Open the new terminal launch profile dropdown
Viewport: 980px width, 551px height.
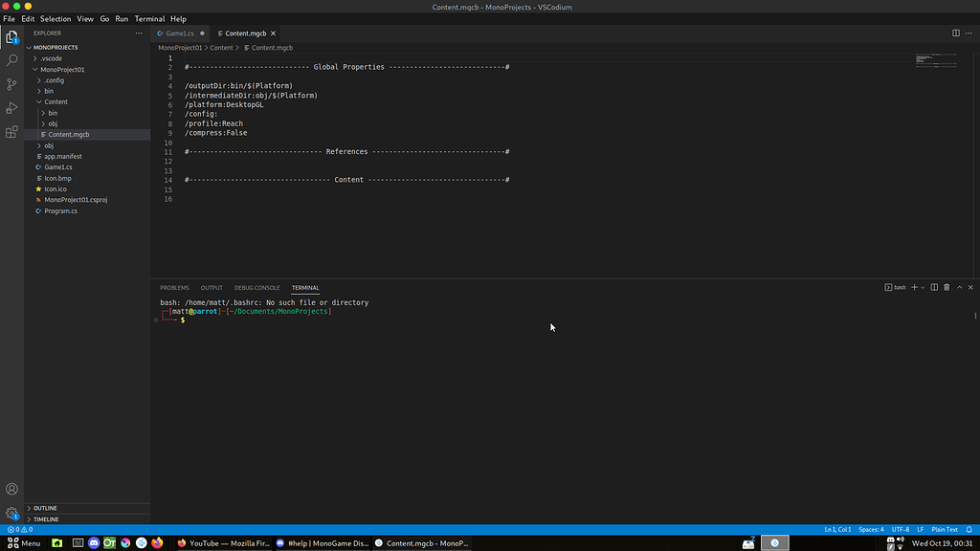[x=924, y=287]
